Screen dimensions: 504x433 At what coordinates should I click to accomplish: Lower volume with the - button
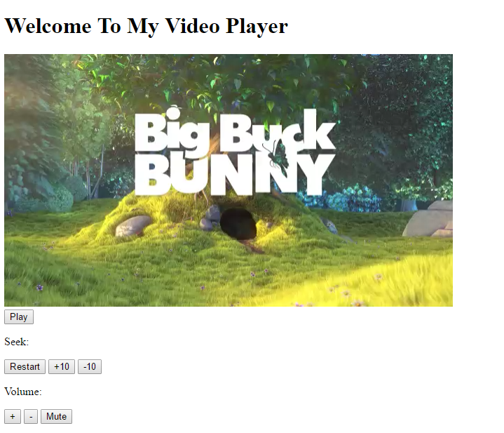click(31, 417)
